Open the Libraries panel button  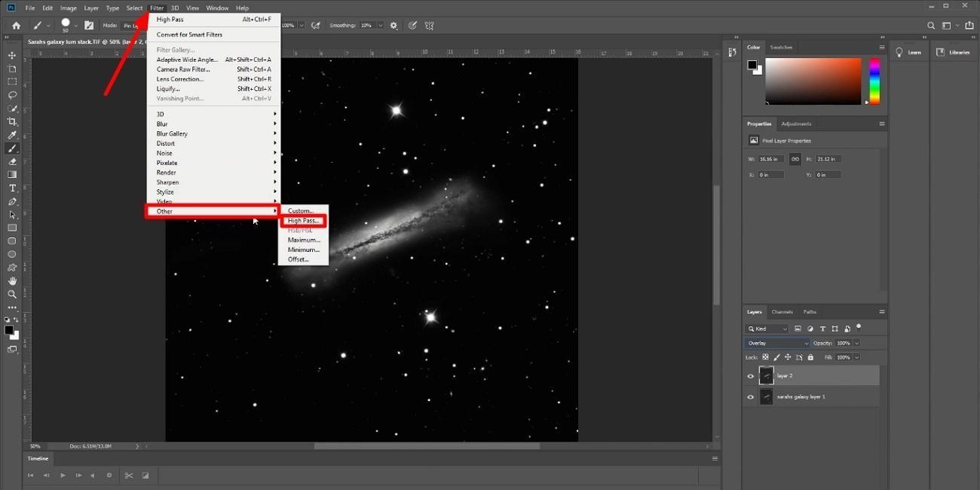pyautogui.click(x=953, y=52)
